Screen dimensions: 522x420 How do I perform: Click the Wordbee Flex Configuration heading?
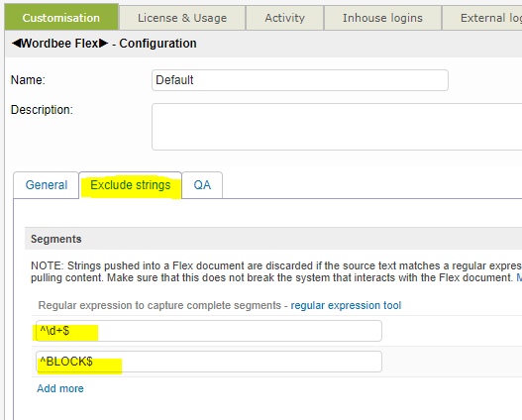pos(104,44)
